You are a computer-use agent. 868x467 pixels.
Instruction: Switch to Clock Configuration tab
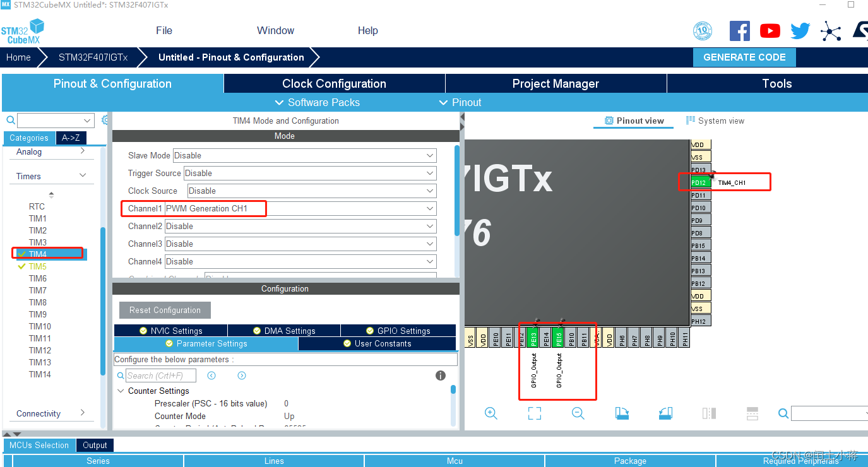click(334, 83)
